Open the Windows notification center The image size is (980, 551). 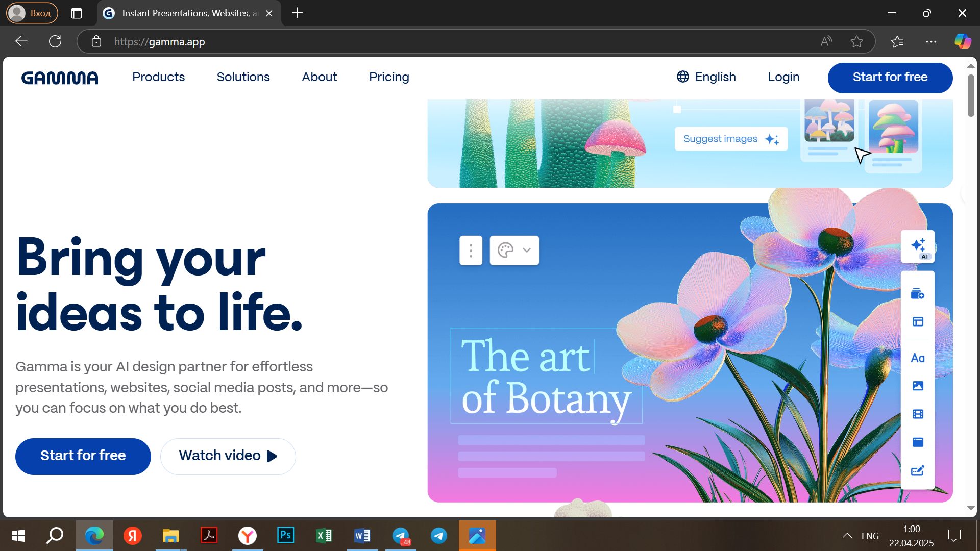click(954, 536)
